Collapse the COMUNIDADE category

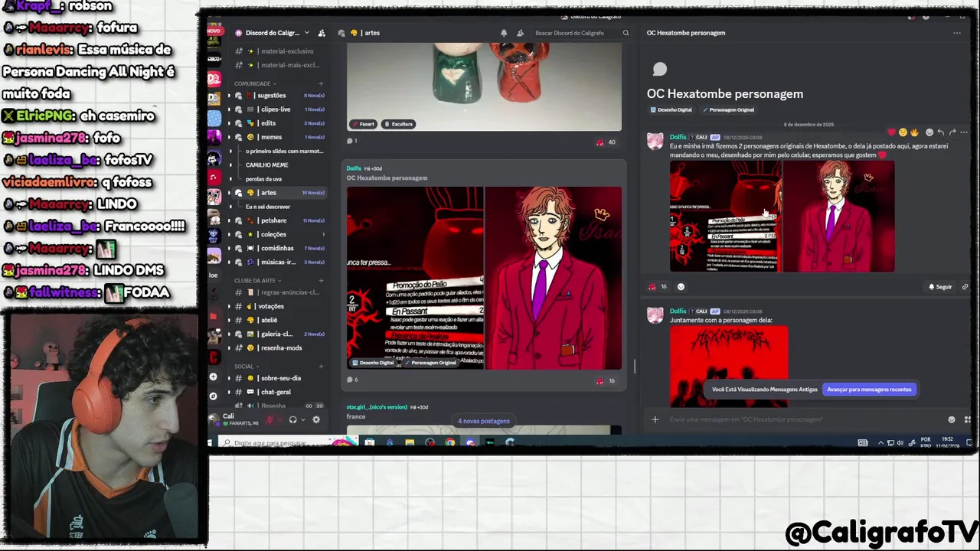pos(255,83)
